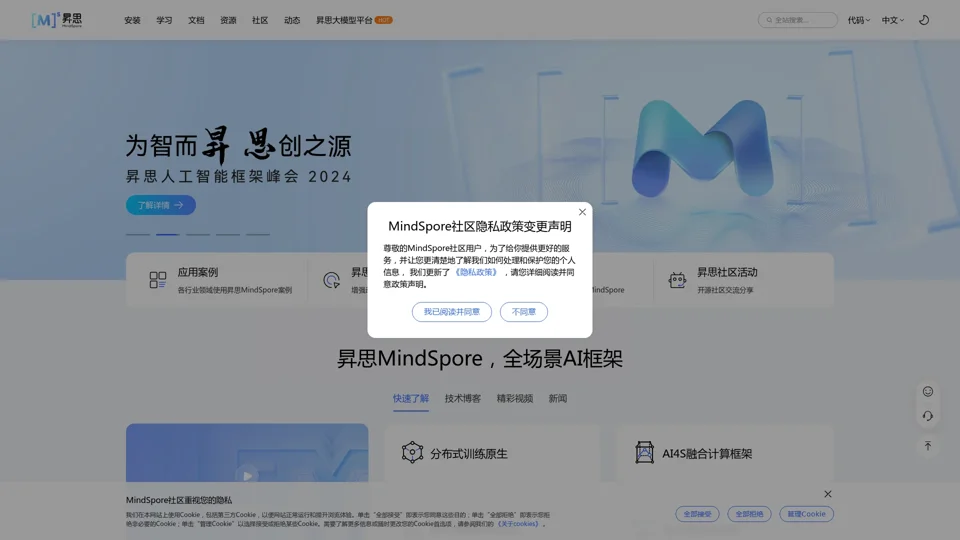This screenshot has width=960, height=540.
Task: Open the AI4S融合计算框架 card text
Action: point(707,454)
